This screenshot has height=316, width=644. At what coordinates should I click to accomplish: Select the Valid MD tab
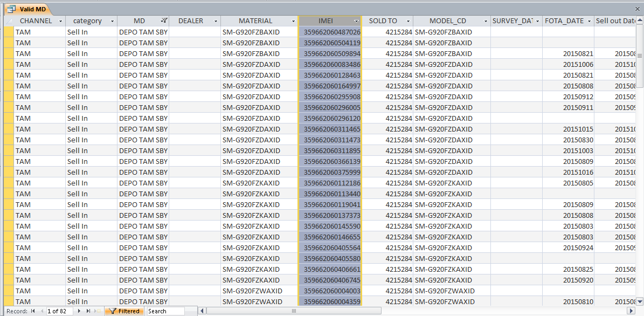pyautogui.click(x=27, y=9)
